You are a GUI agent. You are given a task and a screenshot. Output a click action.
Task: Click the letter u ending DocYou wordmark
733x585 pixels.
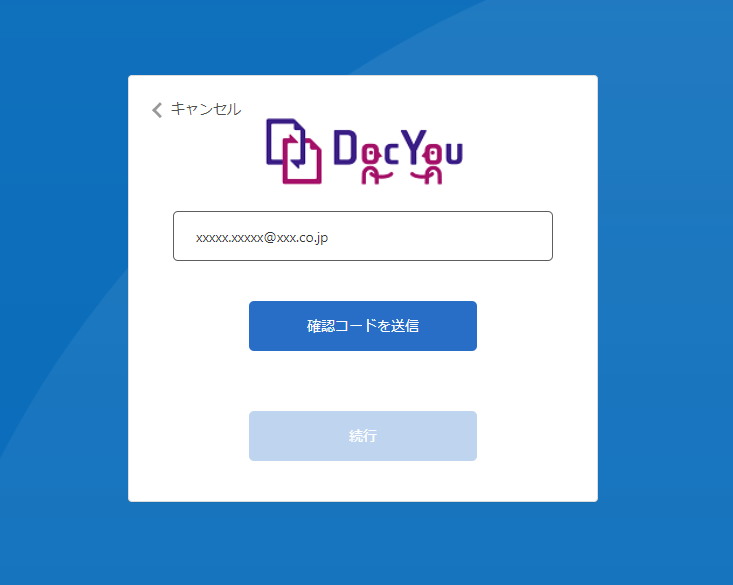454,153
